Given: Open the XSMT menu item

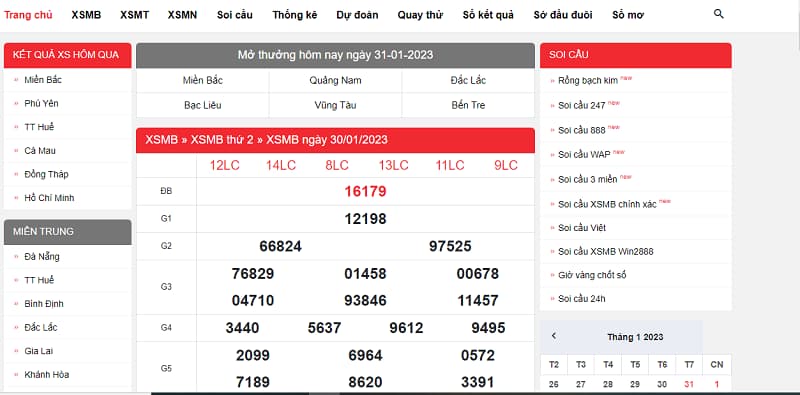Looking at the screenshot, I should click(135, 15).
